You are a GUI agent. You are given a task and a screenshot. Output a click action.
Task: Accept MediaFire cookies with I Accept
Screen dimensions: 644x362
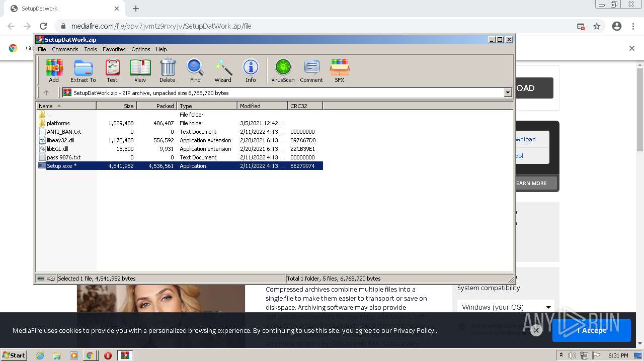coord(592,330)
